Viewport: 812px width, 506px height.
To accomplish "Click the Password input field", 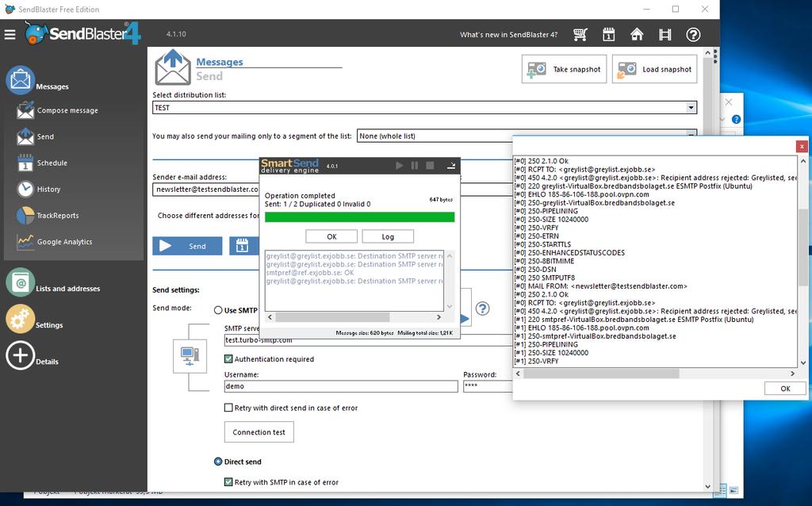I will [488, 386].
